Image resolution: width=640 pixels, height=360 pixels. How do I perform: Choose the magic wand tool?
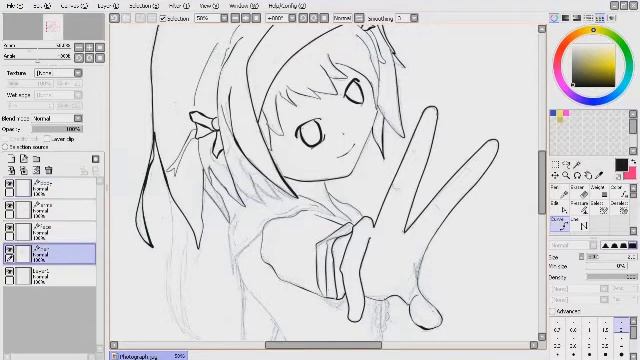point(577,164)
